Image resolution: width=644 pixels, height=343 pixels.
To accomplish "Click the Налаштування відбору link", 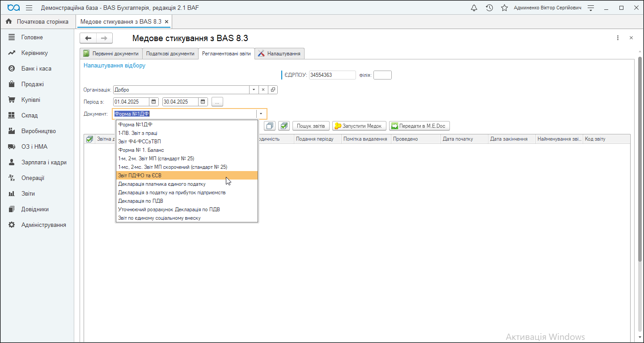I will tap(114, 66).
